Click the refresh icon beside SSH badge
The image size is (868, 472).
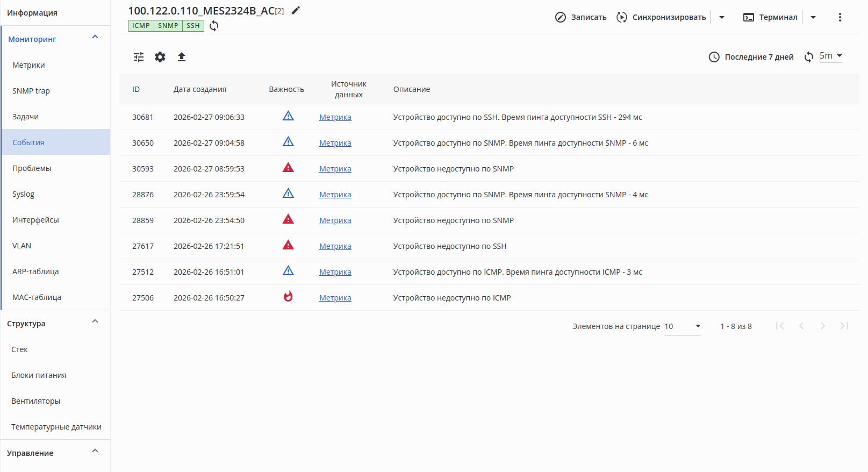pyautogui.click(x=214, y=26)
